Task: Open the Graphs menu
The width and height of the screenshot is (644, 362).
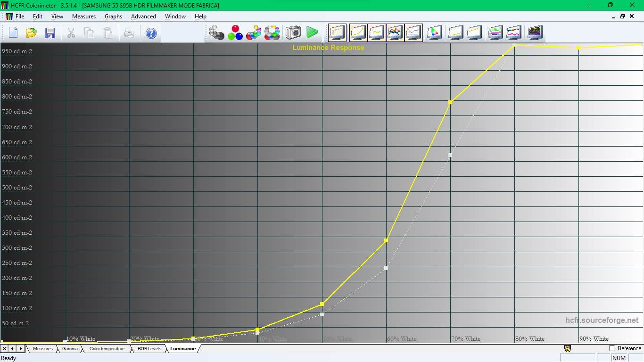Action: click(x=113, y=16)
